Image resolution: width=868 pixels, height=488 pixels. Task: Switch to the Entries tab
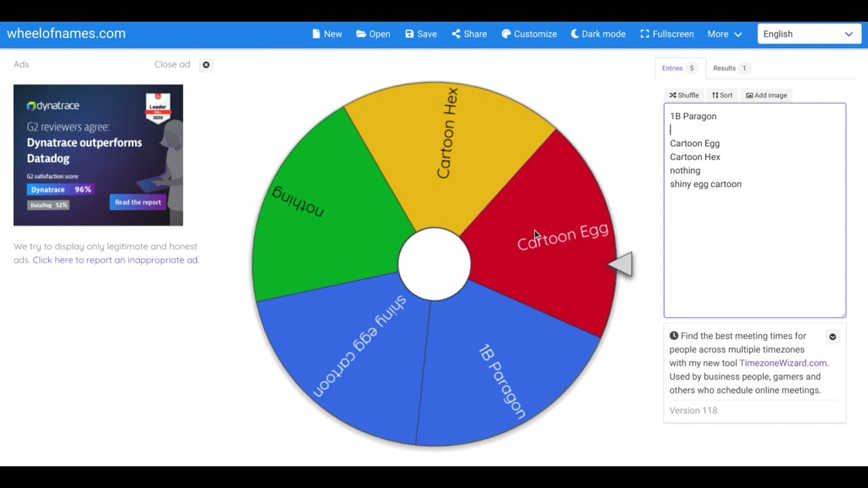click(679, 68)
